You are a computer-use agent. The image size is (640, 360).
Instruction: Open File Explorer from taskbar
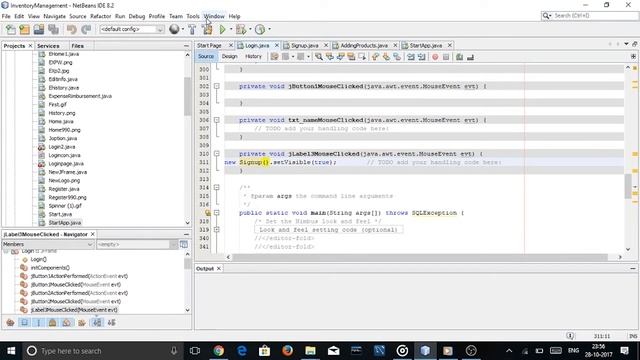311,351
